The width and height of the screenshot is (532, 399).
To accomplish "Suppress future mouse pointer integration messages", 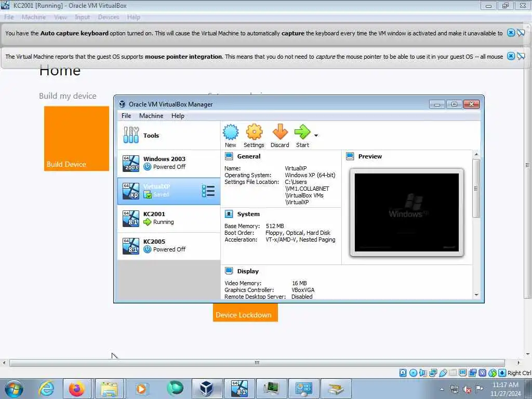I will [x=521, y=56].
